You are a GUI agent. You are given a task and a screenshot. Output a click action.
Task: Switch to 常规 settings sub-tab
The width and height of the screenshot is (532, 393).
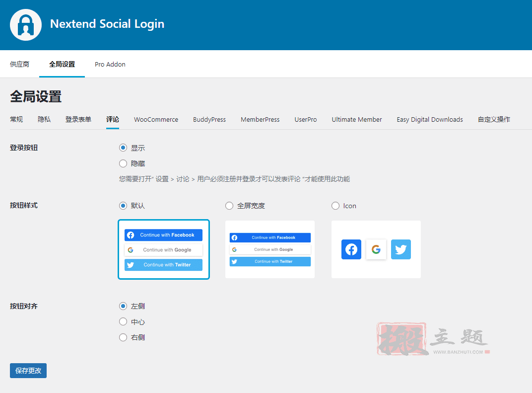pyautogui.click(x=16, y=119)
